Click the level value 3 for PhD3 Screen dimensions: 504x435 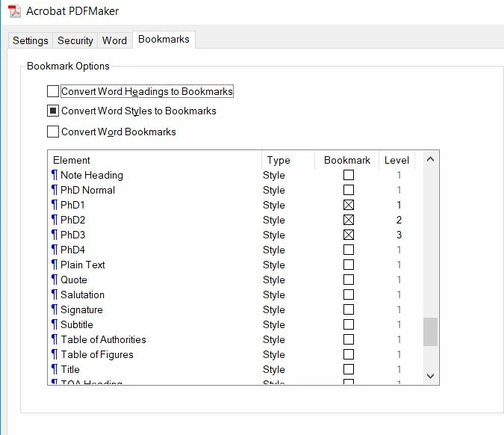[x=399, y=235]
